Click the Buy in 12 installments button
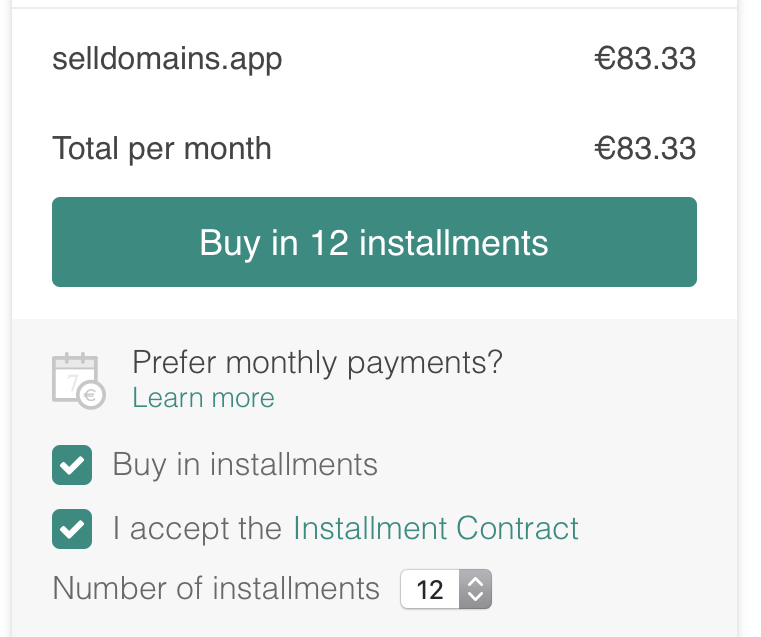The width and height of the screenshot is (761, 637). (x=374, y=242)
